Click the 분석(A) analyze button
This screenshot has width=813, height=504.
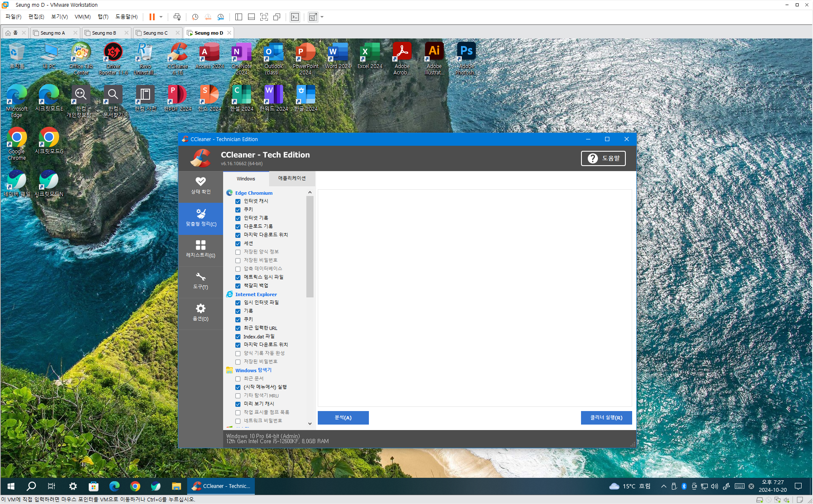point(343,417)
